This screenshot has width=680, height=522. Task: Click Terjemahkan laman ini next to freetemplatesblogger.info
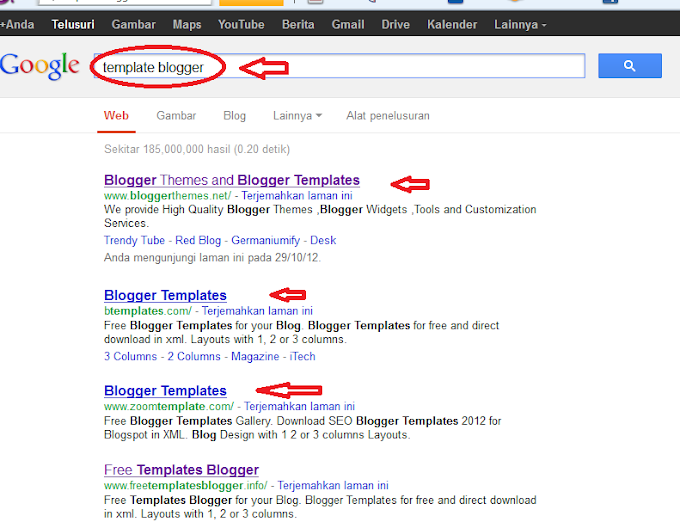[333, 485]
